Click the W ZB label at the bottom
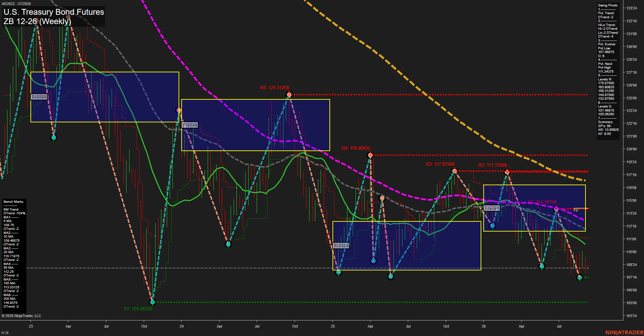Image resolution: width=644 pixels, height=336 pixels. pos(4,333)
